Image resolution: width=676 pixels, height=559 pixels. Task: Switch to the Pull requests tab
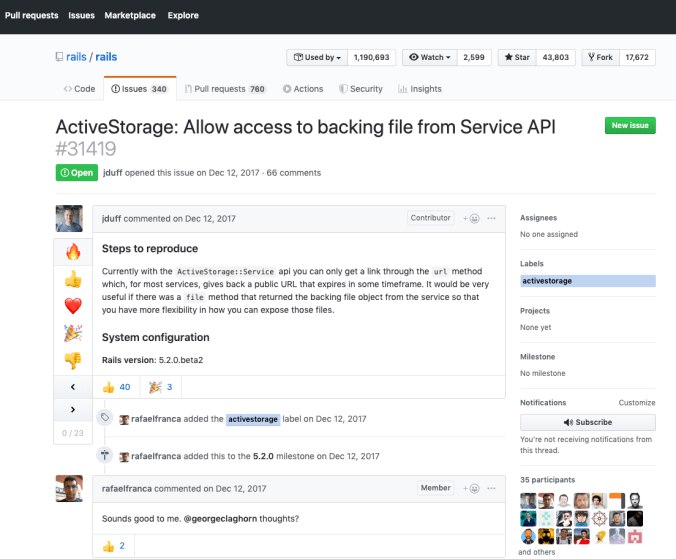tap(229, 89)
